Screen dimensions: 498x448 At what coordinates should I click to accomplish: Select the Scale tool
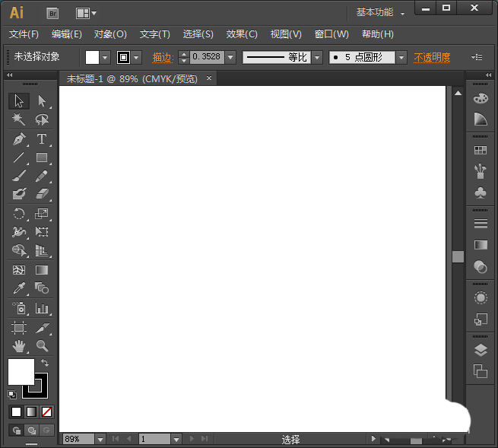click(x=42, y=214)
